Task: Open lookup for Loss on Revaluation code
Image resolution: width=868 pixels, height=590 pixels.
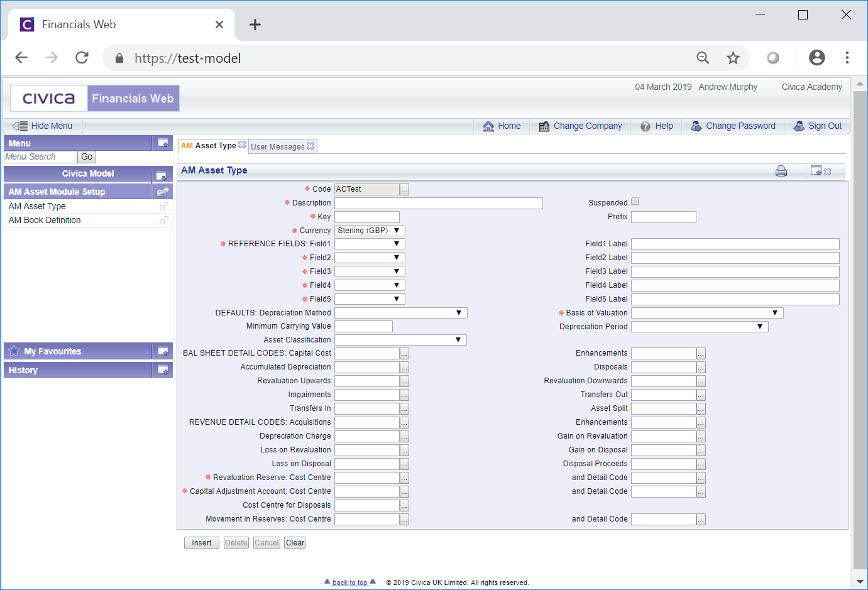Action: (404, 451)
